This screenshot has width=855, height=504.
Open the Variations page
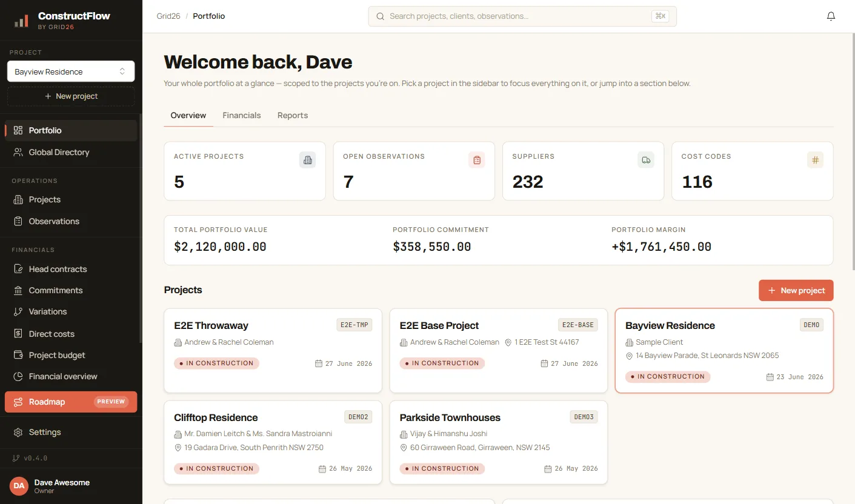71,311
